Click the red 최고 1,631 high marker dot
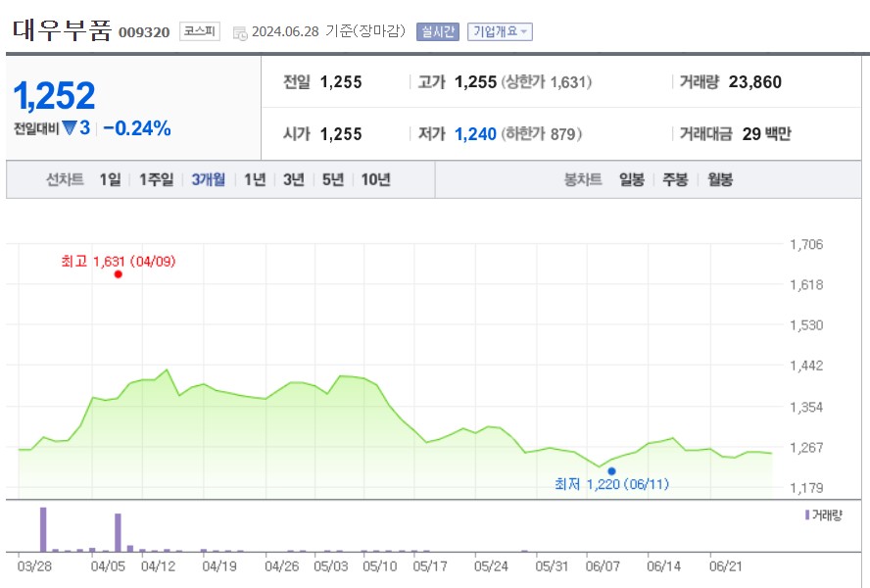The image size is (870, 588). point(119,274)
